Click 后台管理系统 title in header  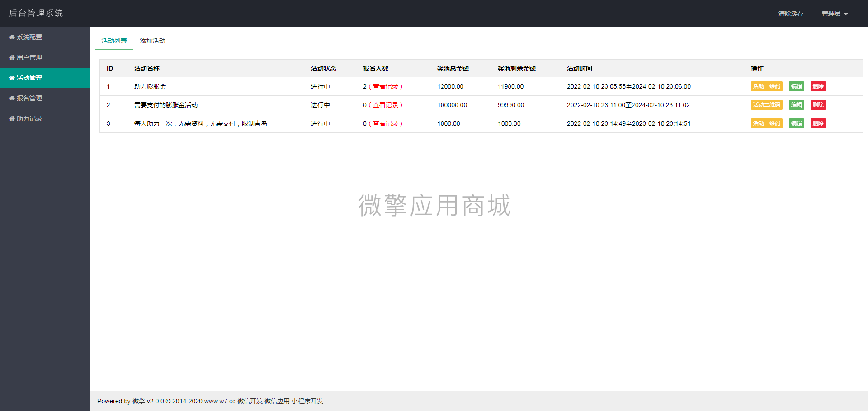pos(36,13)
